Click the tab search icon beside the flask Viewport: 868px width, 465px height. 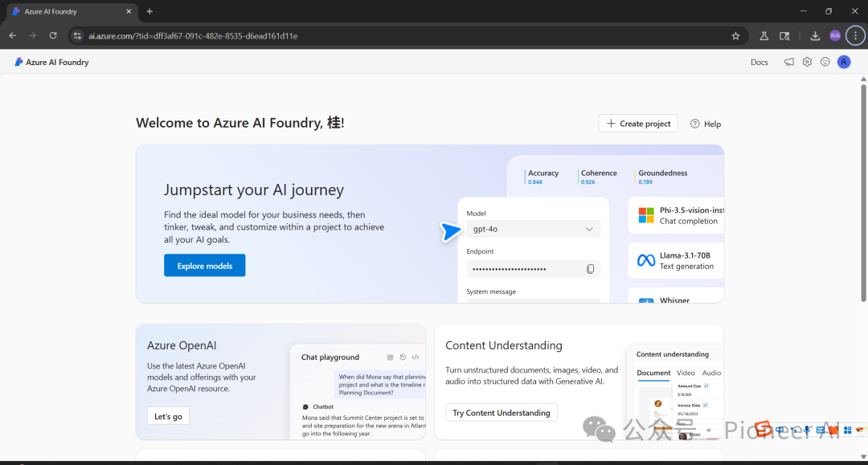click(784, 36)
